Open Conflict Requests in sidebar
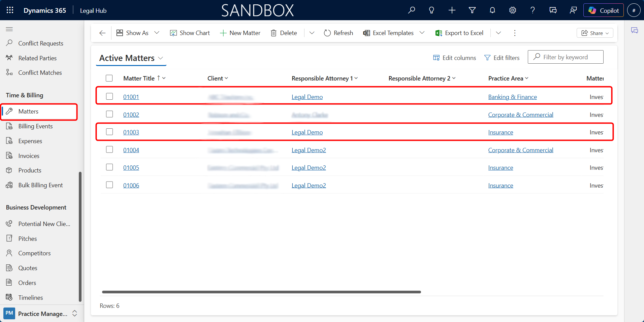 tap(40, 43)
